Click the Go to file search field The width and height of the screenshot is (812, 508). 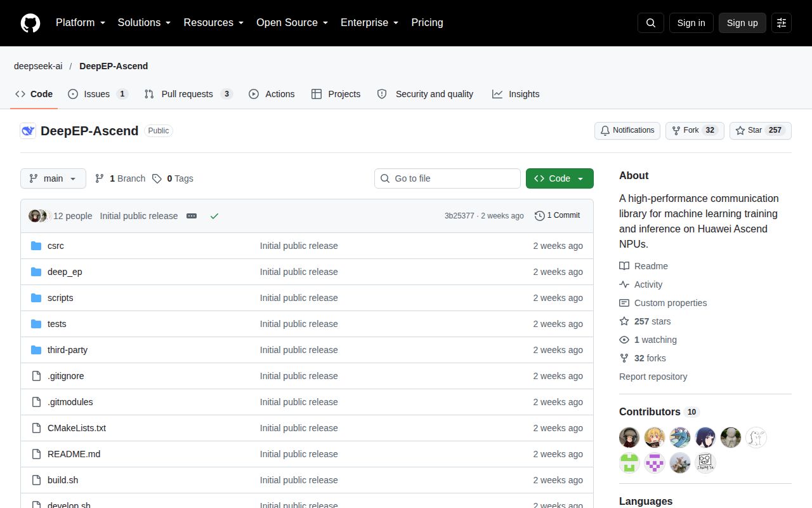[447, 178]
